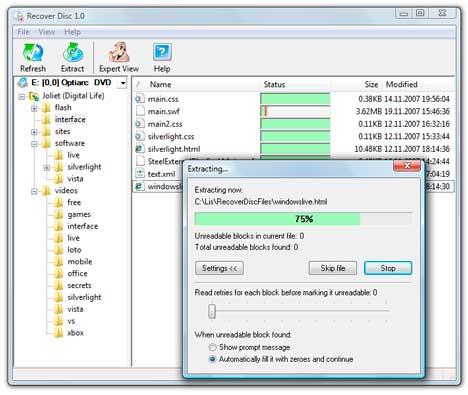Screen dimensions: 468x395
Task: Select the vista folder under software
Action: 75,179
